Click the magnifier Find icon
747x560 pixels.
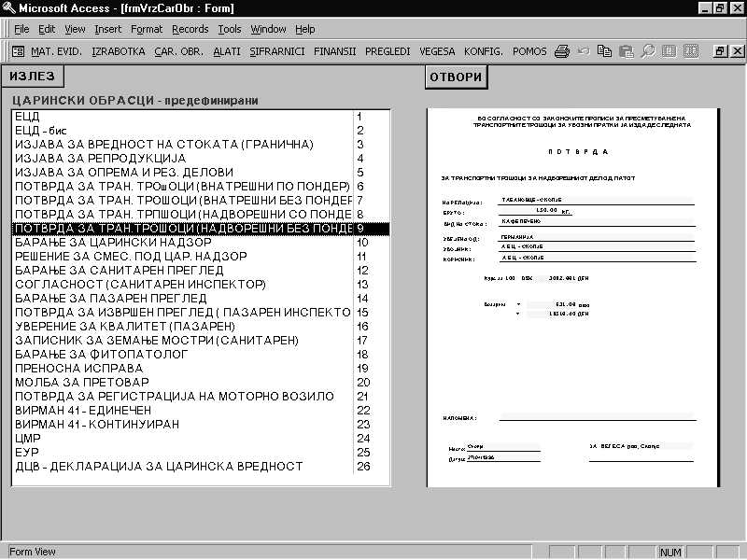(647, 51)
